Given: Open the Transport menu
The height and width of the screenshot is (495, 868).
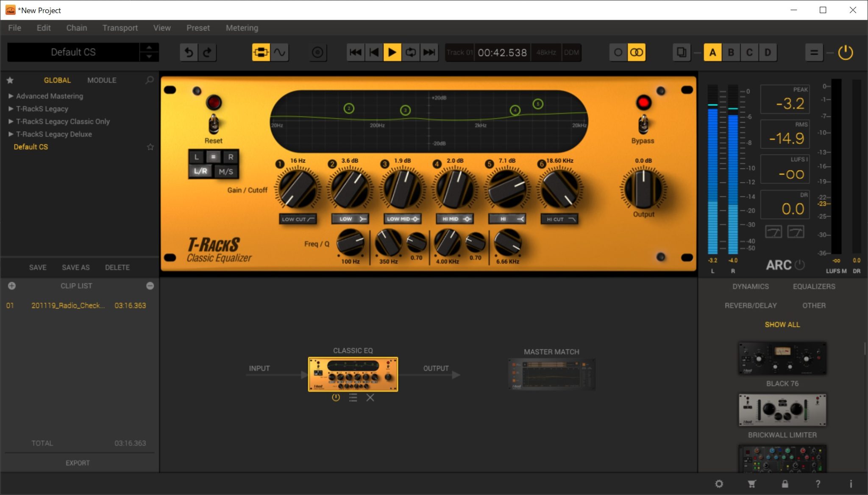Looking at the screenshot, I should [120, 28].
